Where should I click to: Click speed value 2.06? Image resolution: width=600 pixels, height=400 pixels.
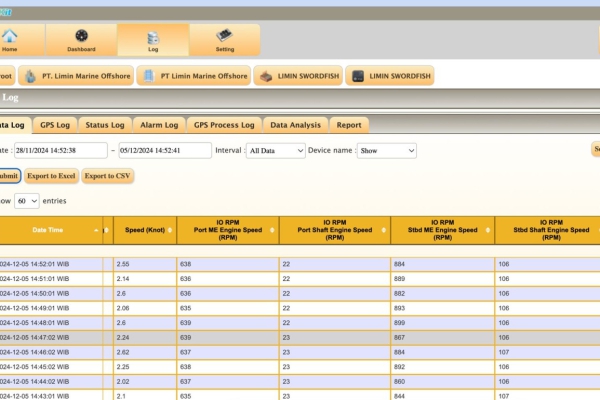pyautogui.click(x=123, y=308)
